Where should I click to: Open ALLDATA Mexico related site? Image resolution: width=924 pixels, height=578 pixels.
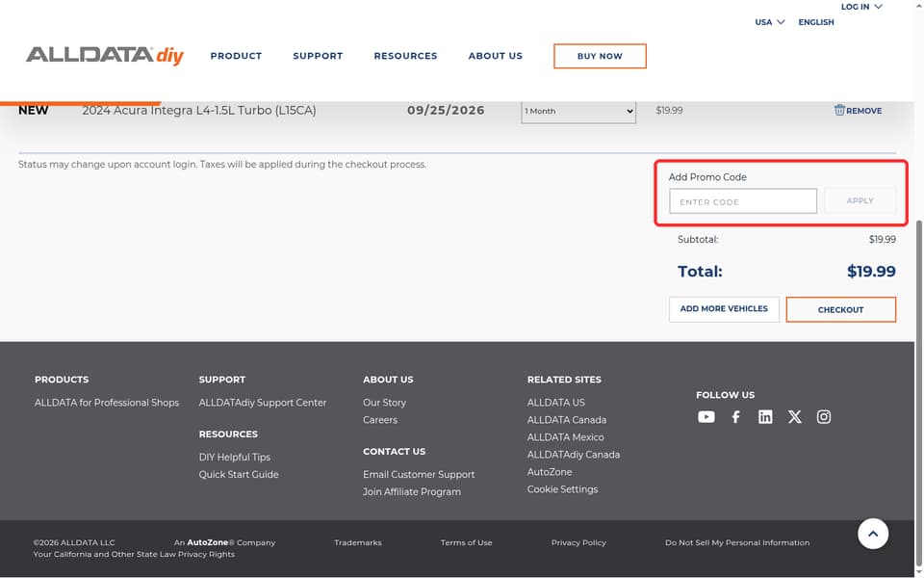point(565,437)
